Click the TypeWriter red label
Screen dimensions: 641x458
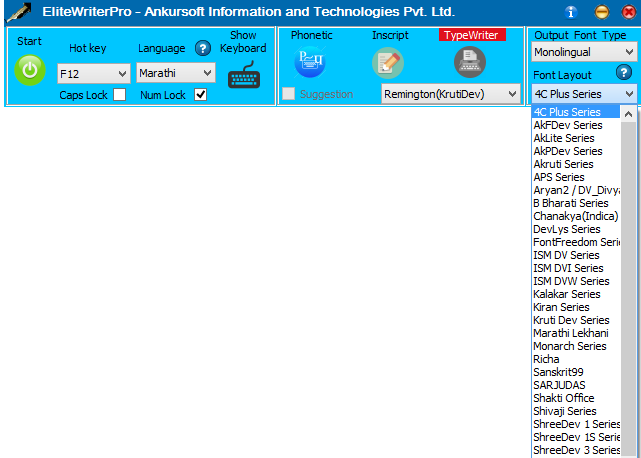472,35
